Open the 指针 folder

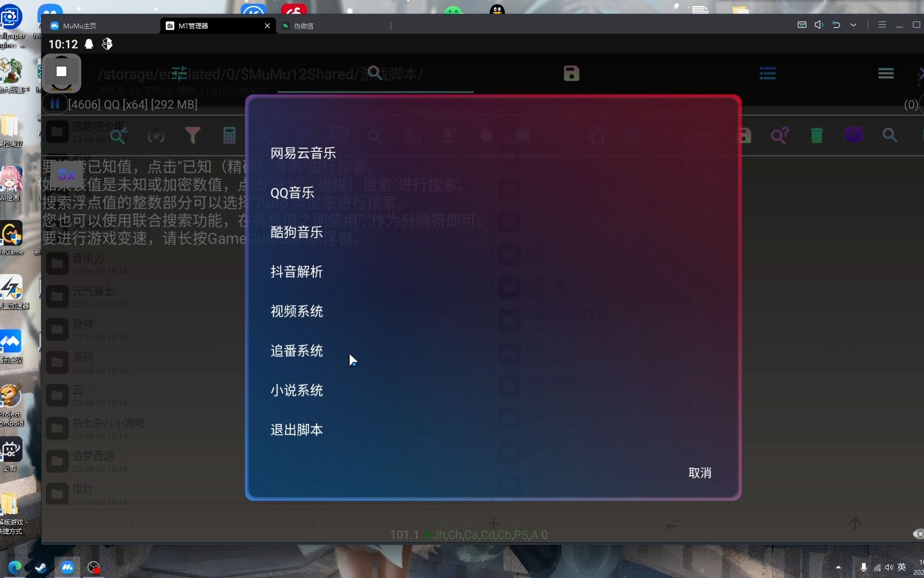click(x=144, y=493)
